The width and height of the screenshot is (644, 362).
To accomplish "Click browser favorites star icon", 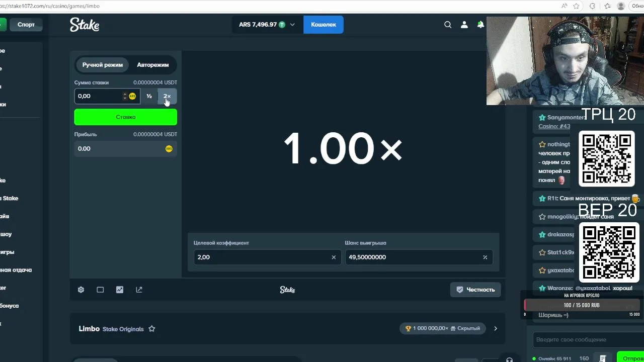I will (x=577, y=6).
